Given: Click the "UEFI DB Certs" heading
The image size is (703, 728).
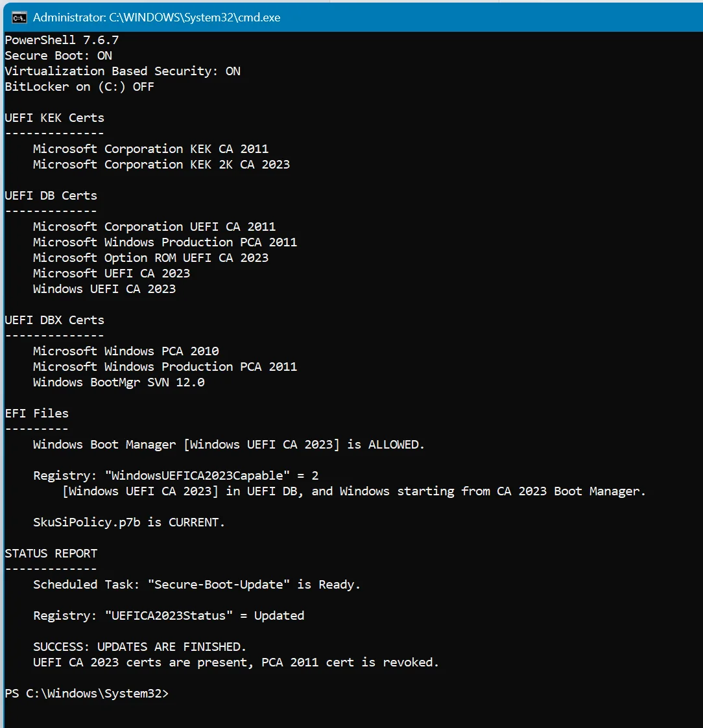Looking at the screenshot, I should [51, 196].
